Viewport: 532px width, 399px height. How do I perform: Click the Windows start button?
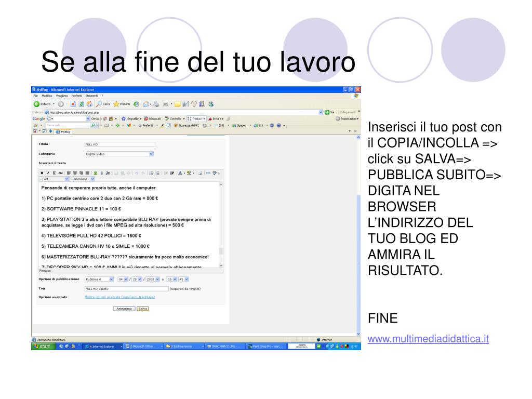click(x=43, y=347)
